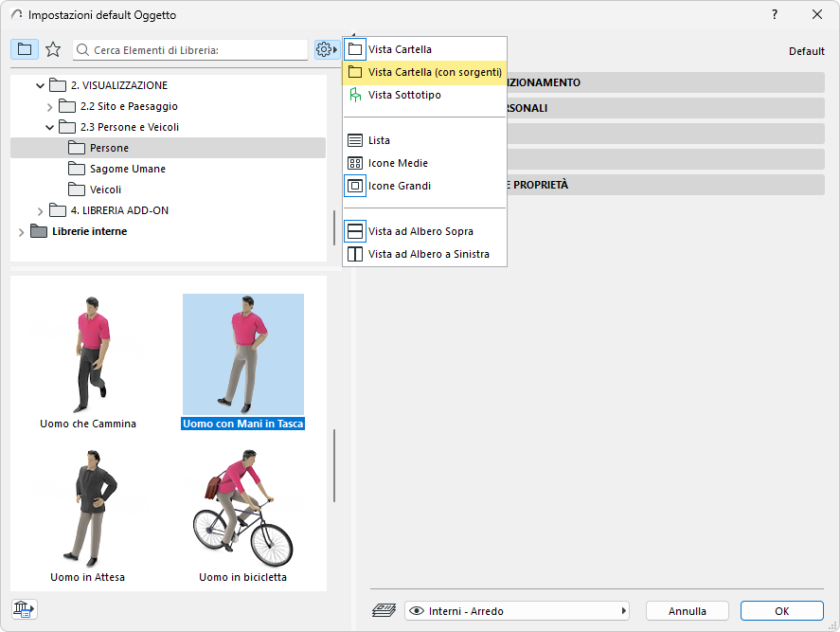The width and height of the screenshot is (840, 632).
Task: Select Vista Cartella (con sorgenti) menu item
Action: [x=435, y=72]
